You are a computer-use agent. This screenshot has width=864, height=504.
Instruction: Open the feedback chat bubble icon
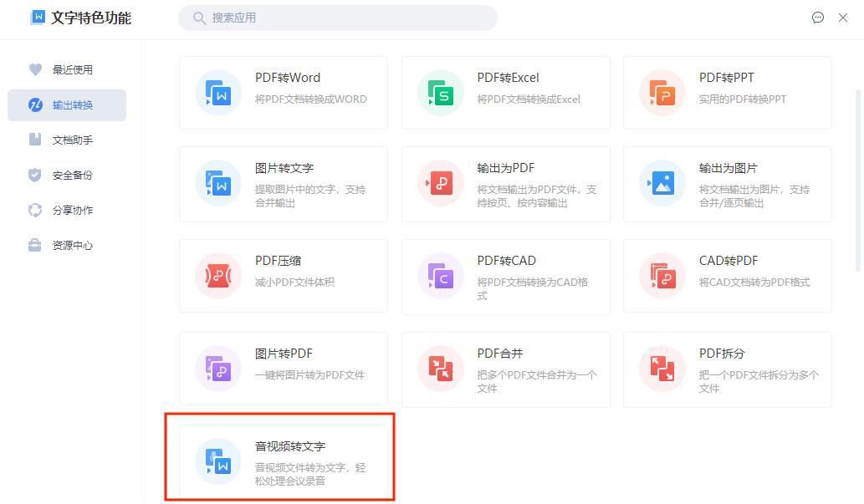point(818,18)
